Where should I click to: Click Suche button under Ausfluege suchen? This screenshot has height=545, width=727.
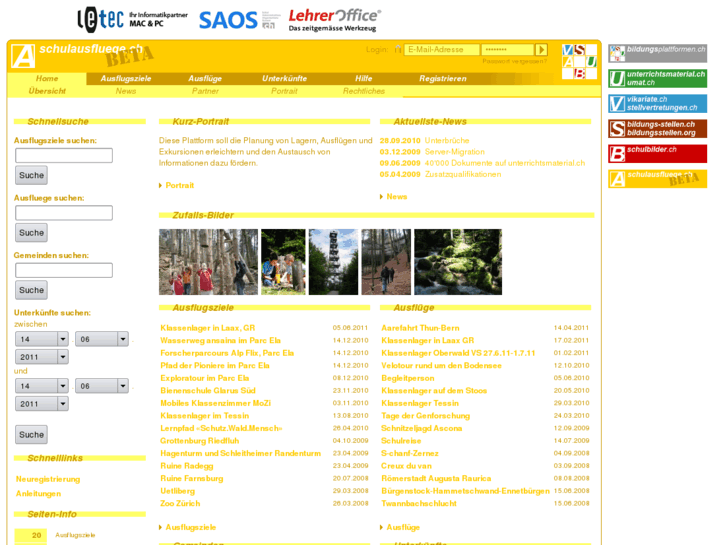[x=32, y=233]
